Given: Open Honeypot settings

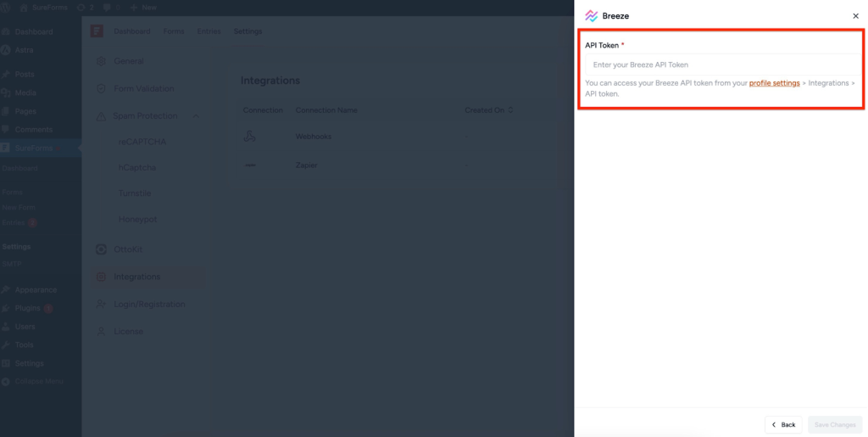Looking at the screenshot, I should point(138,219).
